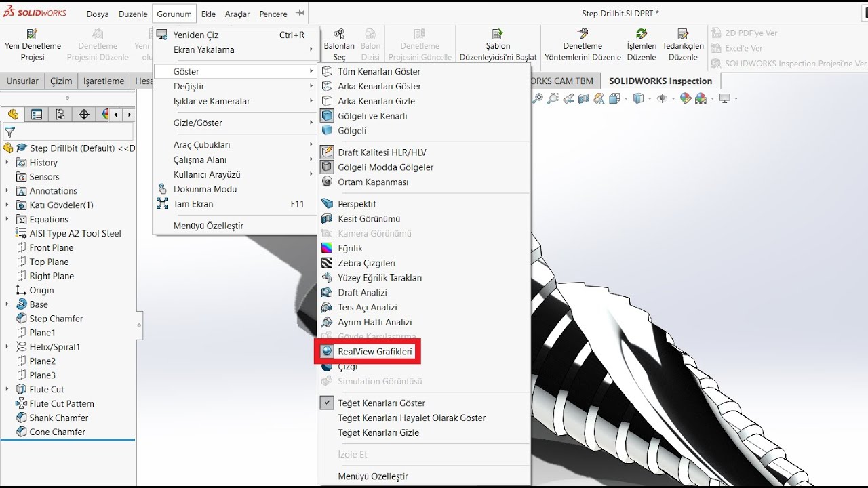Switch to the İşaretleme tab

point(104,81)
